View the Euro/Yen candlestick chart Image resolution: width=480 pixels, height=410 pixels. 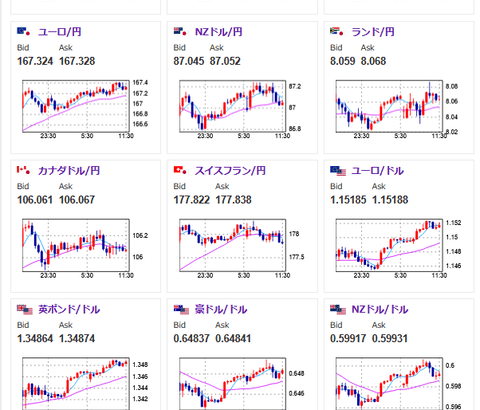click(78, 109)
